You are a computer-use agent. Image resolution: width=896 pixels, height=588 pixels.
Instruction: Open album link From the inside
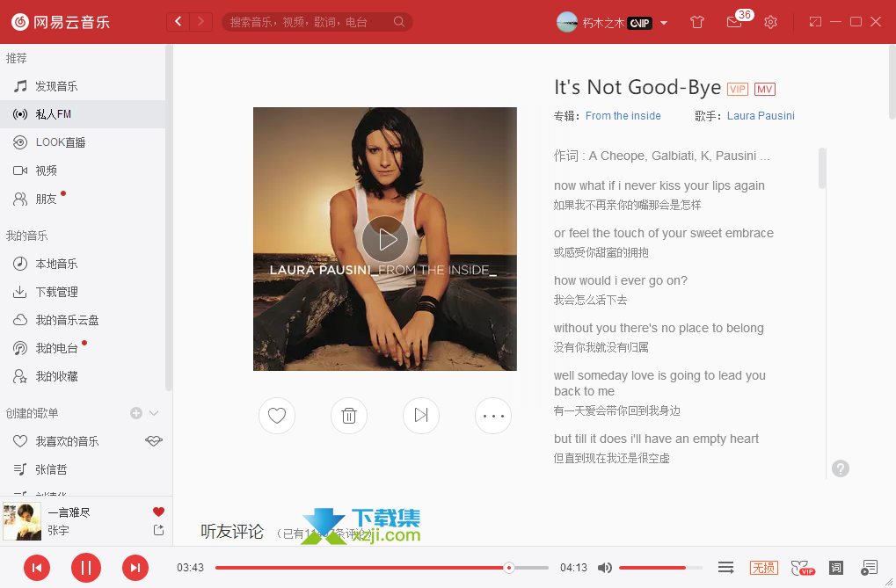[623, 116]
